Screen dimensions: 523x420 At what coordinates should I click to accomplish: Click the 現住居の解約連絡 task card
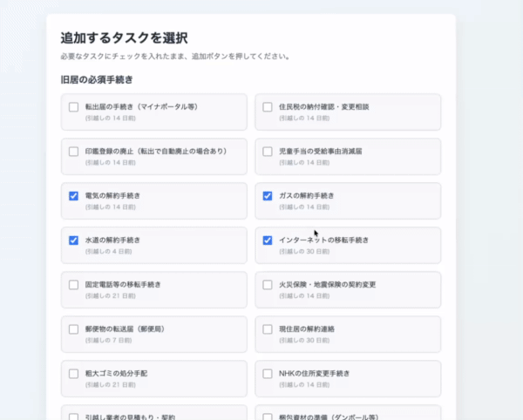348,335
